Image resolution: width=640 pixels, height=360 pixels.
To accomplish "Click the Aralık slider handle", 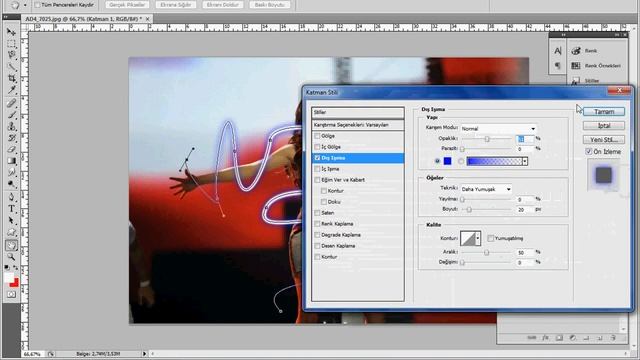I will [x=487, y=253].
